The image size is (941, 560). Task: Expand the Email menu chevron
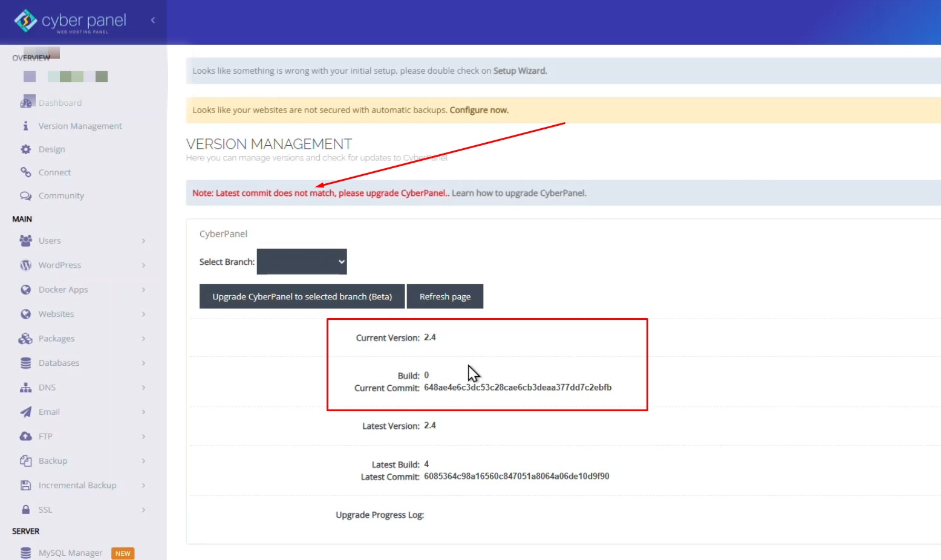click(x=143, y=412)
